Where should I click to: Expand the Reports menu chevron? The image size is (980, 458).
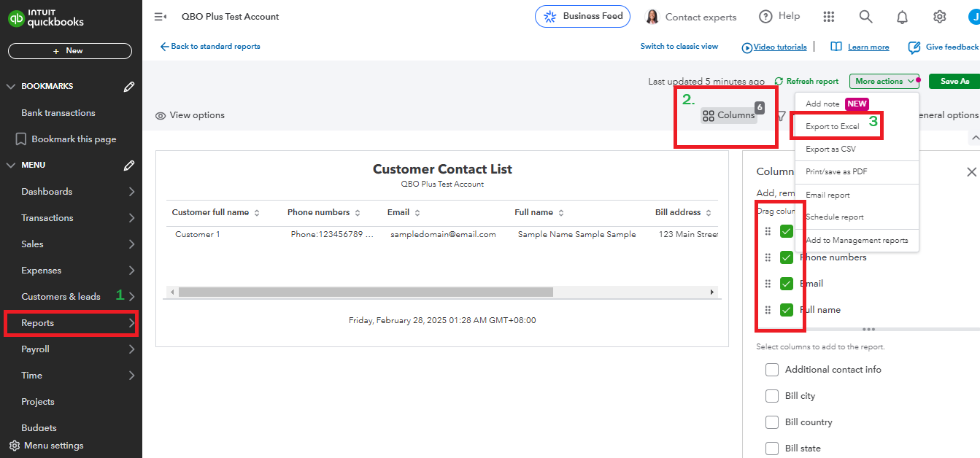(131, 323)
